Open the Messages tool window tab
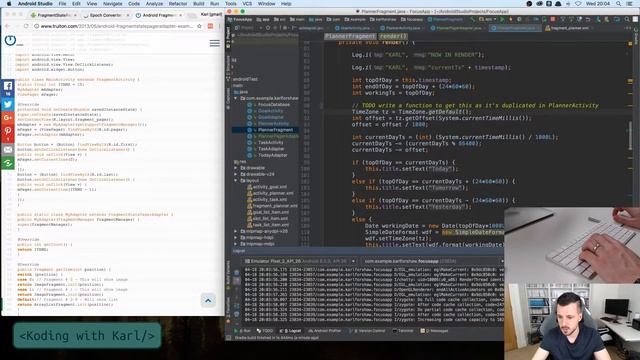Viewport: 640px width, 360px height. pyautogui.click(x=434, y=331)
